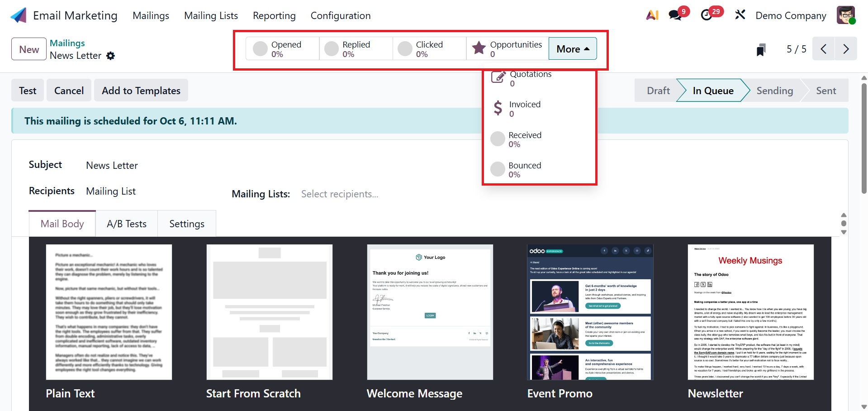The image size is (868, 411).
Task: Set status to Draft stage
Action: click(x=658, y=91)
